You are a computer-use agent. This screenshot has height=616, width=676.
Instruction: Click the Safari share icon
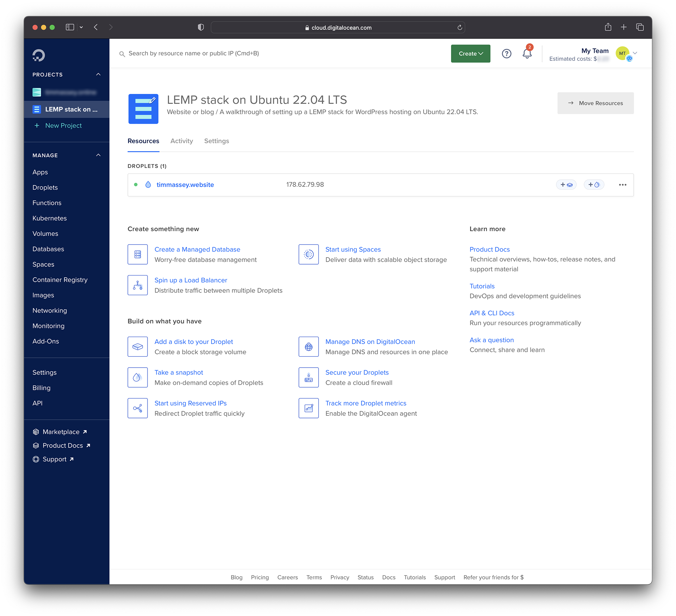(x=608, y=27)
